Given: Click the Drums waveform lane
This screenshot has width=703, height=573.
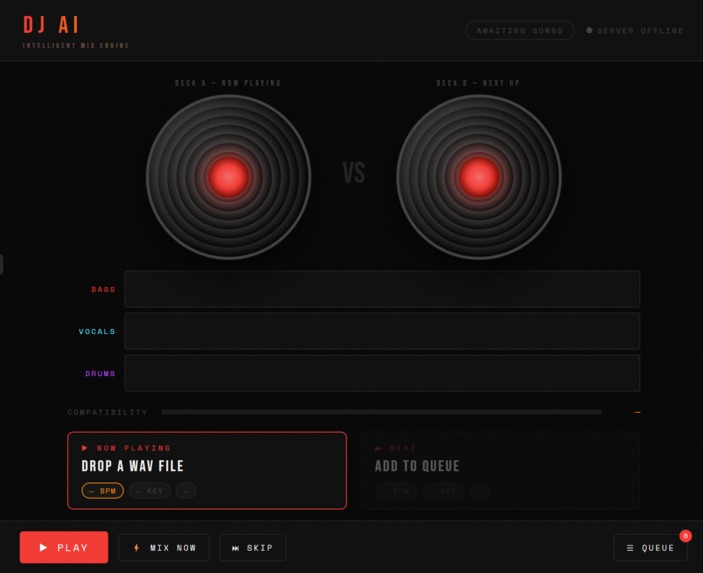Looking at the screenshot, I should click(x=382, y=373).
